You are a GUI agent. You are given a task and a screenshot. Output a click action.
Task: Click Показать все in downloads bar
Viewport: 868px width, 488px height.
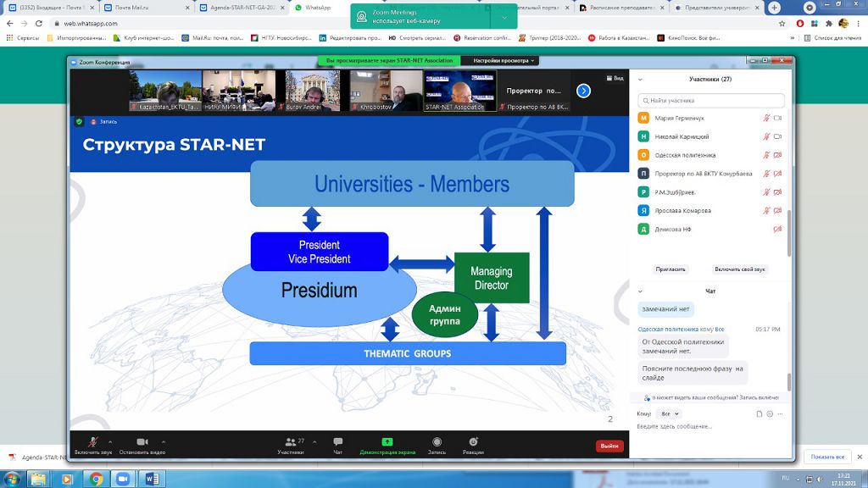827,457
